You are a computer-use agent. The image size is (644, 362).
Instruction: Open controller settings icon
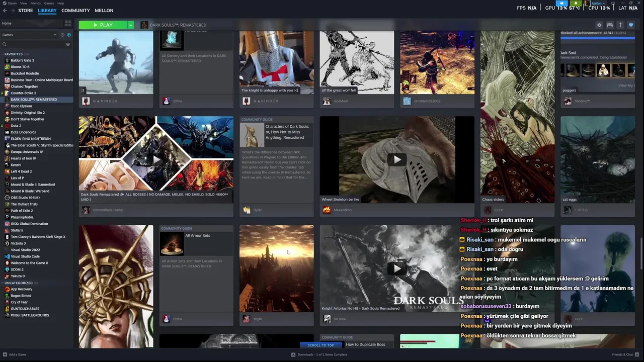click(x=609, y=25)
